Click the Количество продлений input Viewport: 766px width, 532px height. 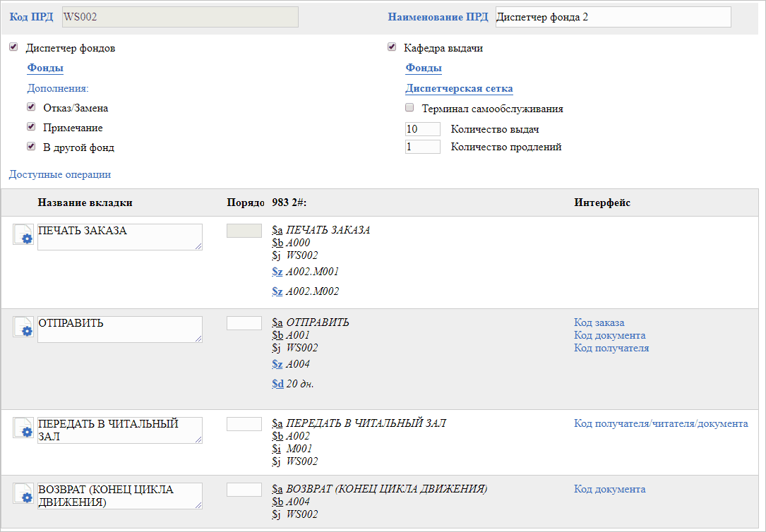pyautogui.click(x=422, y=147)
